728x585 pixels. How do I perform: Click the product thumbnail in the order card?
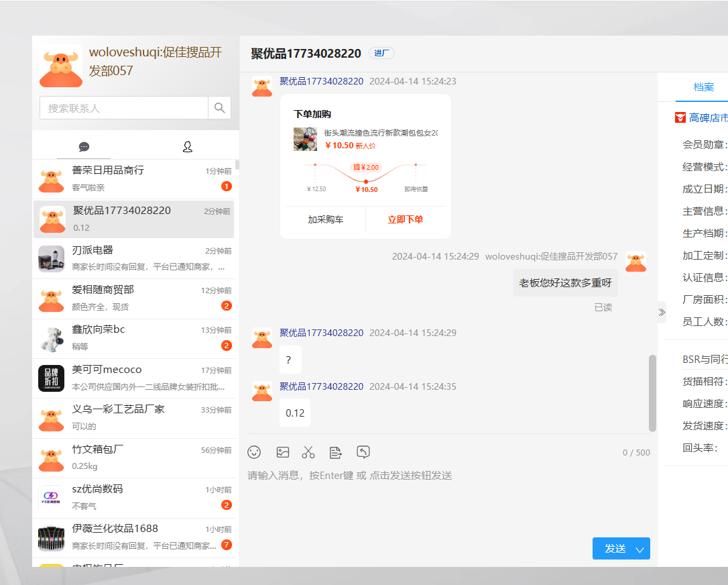pos(305,139)
